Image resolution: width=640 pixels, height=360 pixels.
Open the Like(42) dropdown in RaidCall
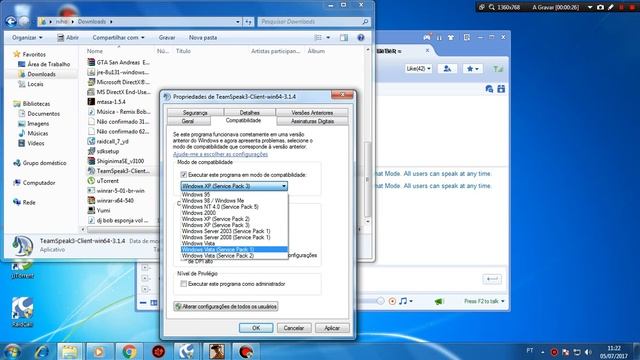(418, 69)
